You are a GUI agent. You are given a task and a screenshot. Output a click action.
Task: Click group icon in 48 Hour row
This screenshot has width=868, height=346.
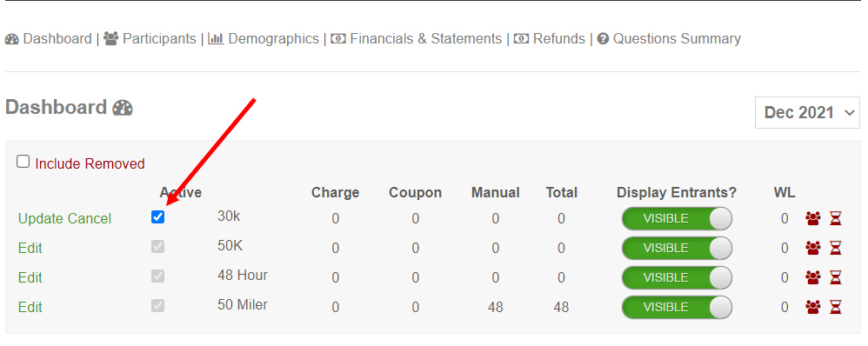pos(812,277)
